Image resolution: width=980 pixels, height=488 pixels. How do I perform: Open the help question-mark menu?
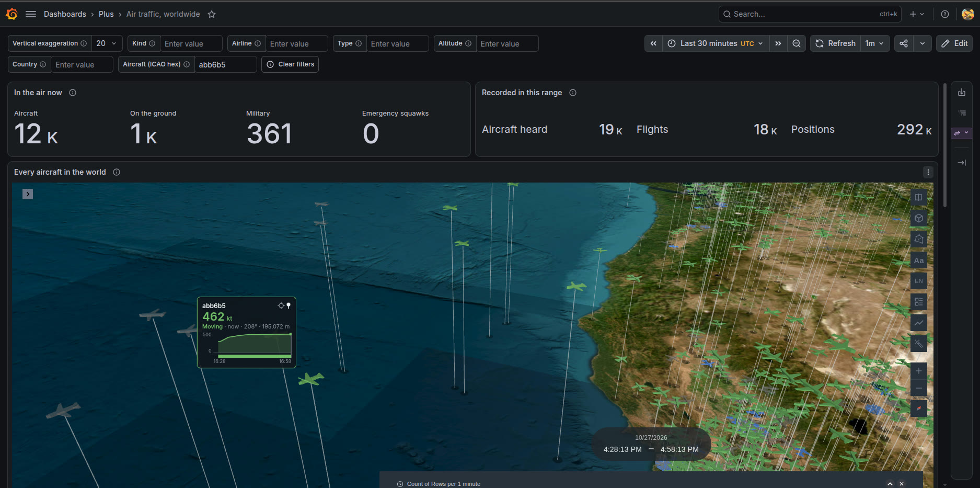[x=945, y=14]
